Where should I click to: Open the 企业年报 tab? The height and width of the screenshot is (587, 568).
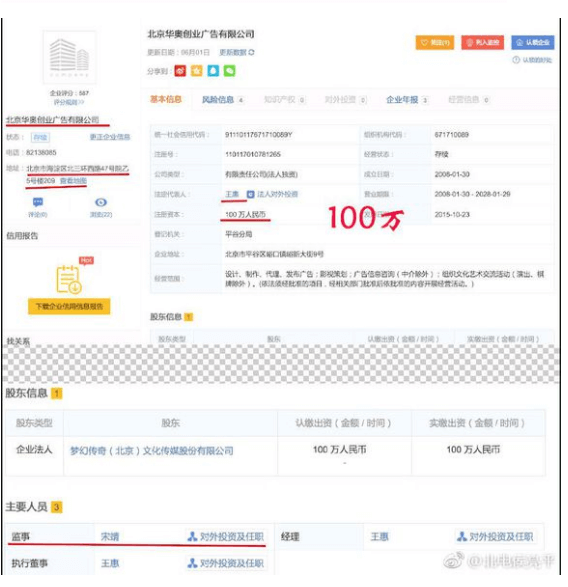[x=407, y=100]
